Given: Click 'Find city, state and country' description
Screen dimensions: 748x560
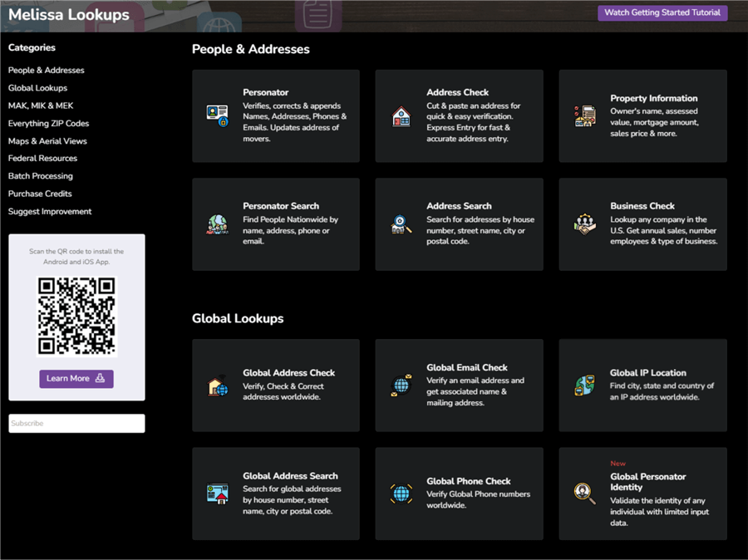Looking at the screenshot, I should click(x=662, y=391).
